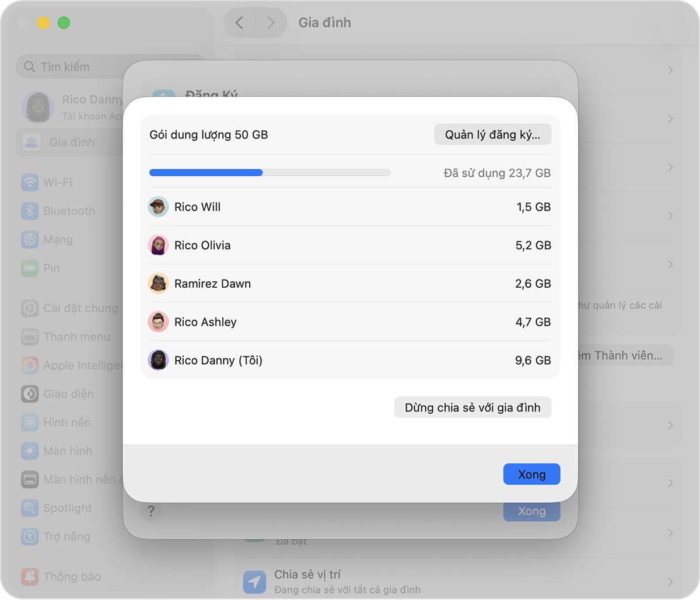The width and height of the screenshot is (700, 600).
Task: Open Apple Intelligence via its sidebar icon
Action: (29, 365)
